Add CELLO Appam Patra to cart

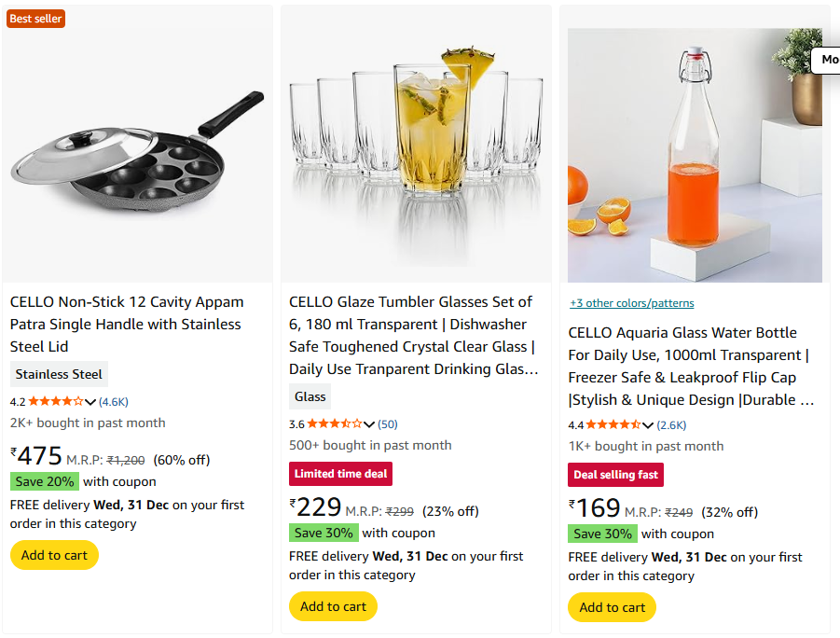click(x=54, y=555)
